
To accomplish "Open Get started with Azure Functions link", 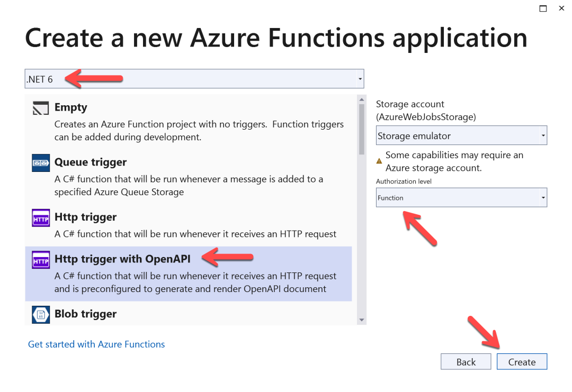I will 96,344.
